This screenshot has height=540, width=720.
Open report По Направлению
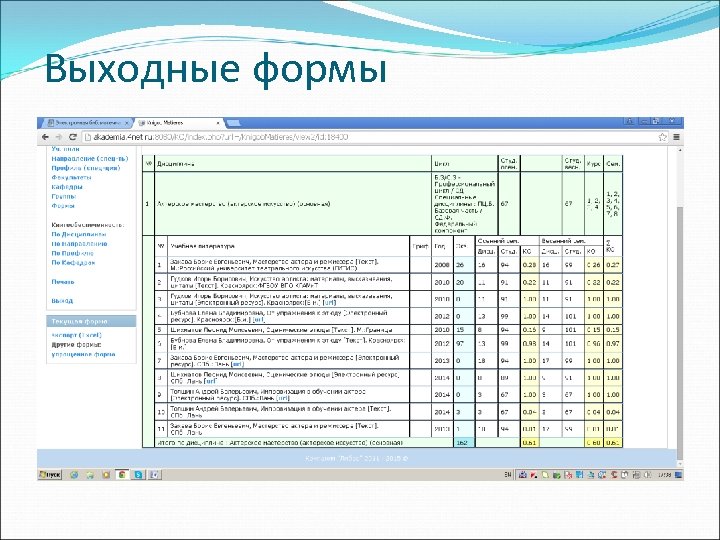pyautogui.click(x=79, y=244)
